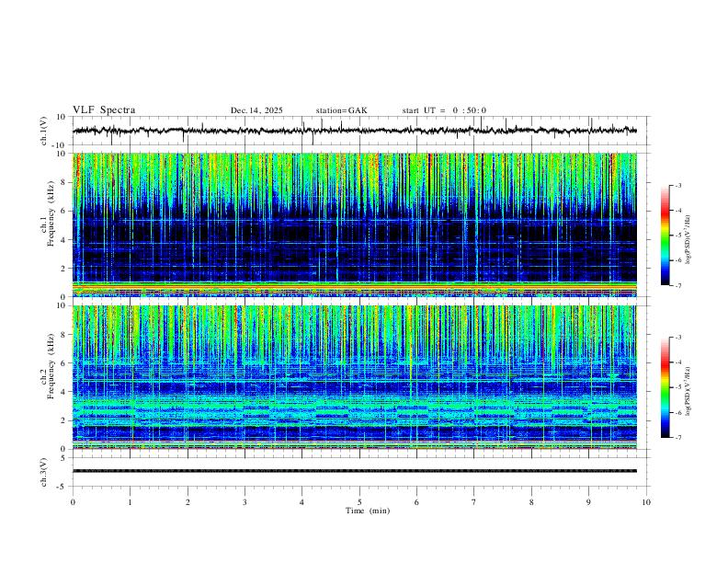The height and width of the screenshot is (563, 728).
Task: Click the ch.2 colorbar legend
Action: [x=665, y=387]
